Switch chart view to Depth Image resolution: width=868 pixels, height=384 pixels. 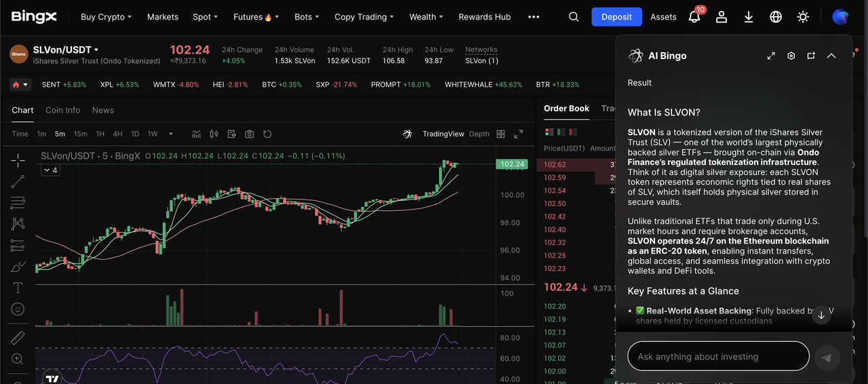(479, 134)
